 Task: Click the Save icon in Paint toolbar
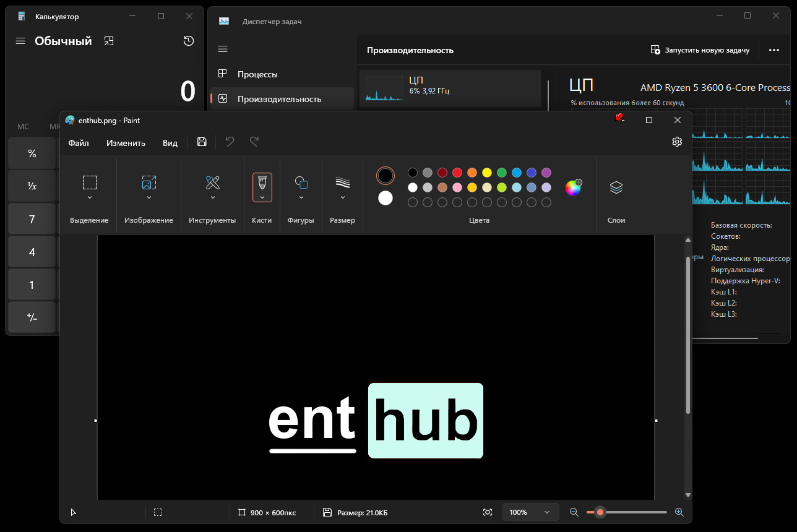point(202,142)
